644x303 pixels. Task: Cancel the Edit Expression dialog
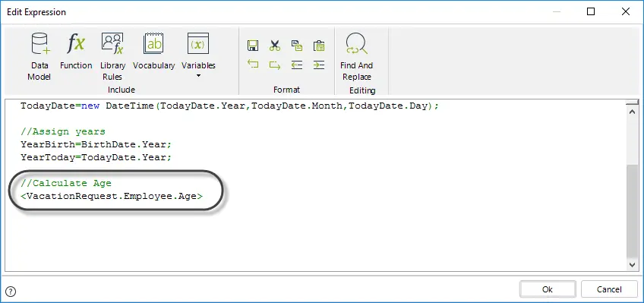(609, 289)
